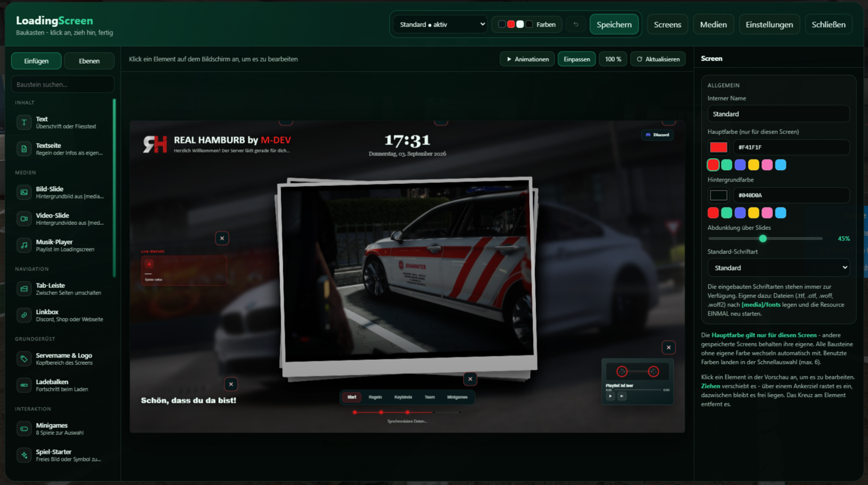
Task: Insert the Tab-Leiste block icon
Action: 24,289
